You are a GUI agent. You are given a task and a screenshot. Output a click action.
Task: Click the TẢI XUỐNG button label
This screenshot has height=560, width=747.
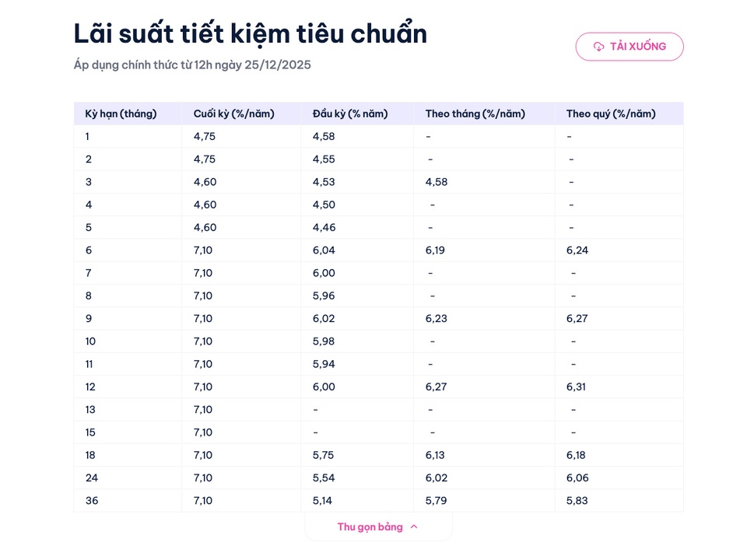(638, 47)
